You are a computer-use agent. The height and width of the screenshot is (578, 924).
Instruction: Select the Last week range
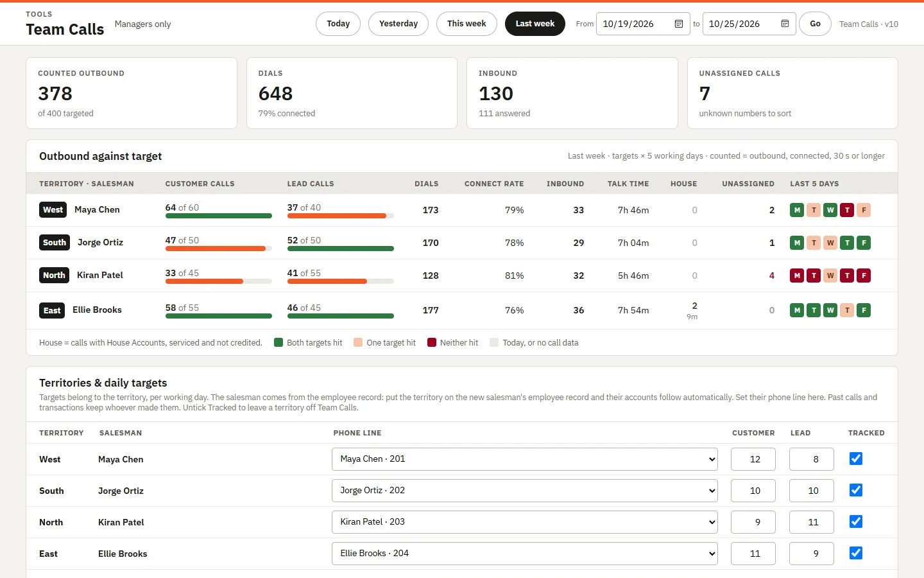point(535,24)
